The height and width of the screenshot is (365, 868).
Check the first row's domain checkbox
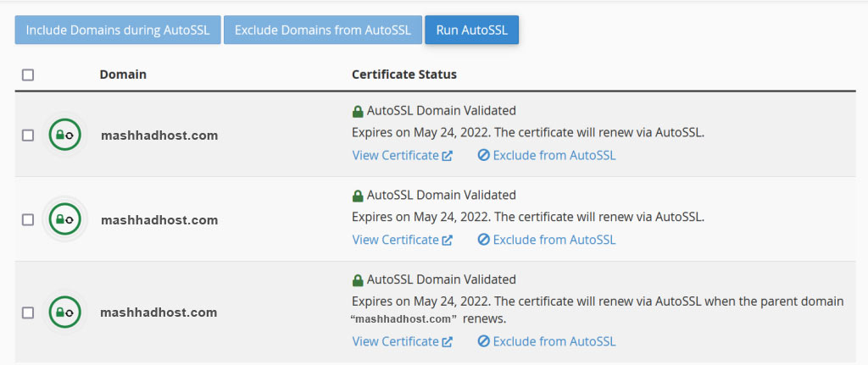28,135
